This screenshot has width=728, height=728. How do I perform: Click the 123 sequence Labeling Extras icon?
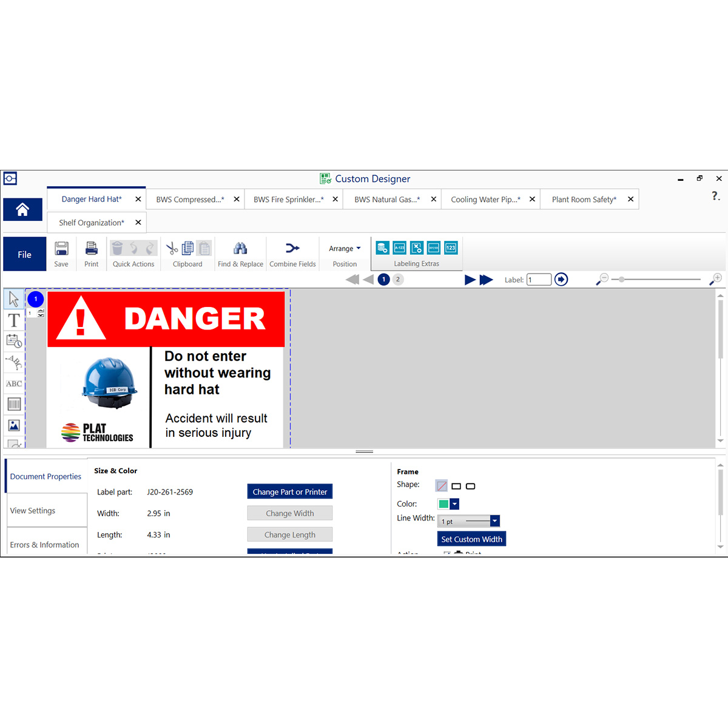pos(451,248)
